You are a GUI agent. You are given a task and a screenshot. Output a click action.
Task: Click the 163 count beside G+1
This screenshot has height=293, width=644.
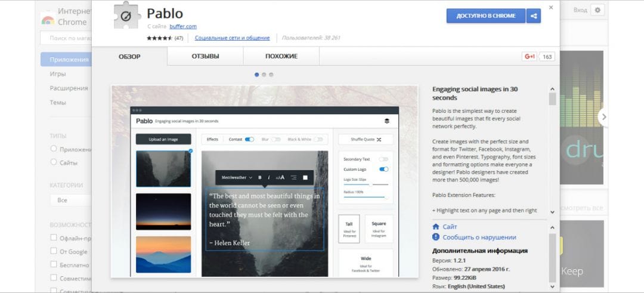(547, 57)
